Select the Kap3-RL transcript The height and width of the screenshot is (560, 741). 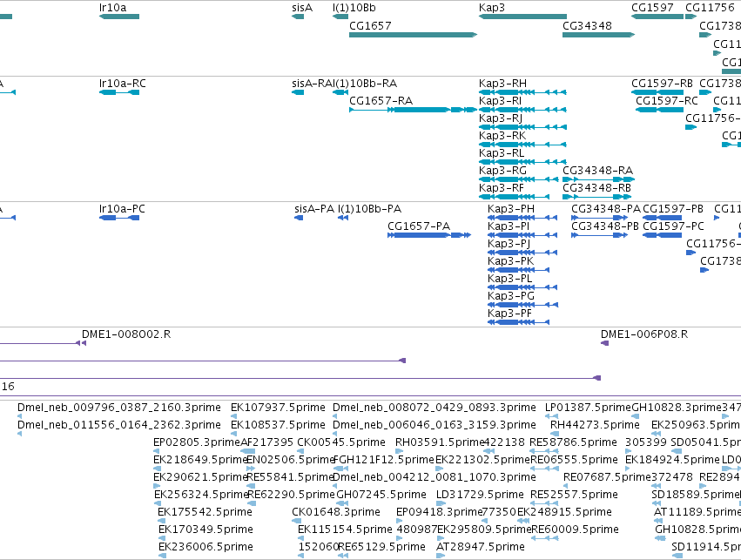(522, 162)
